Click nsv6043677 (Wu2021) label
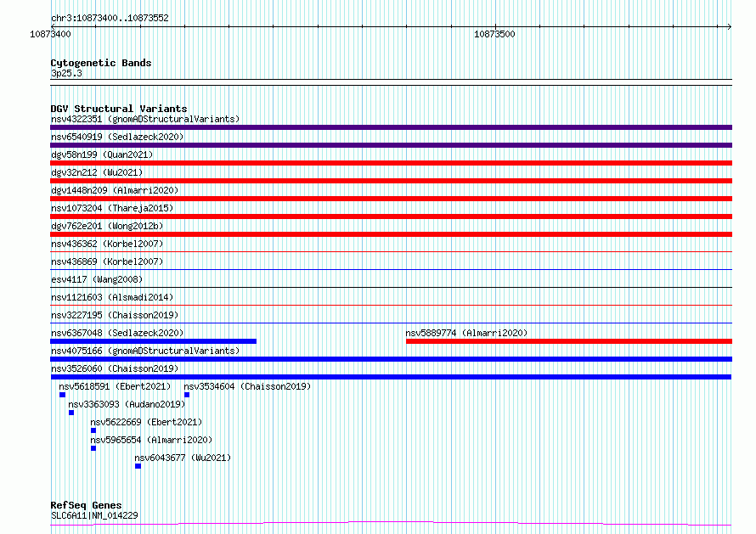 click(183, 458)
